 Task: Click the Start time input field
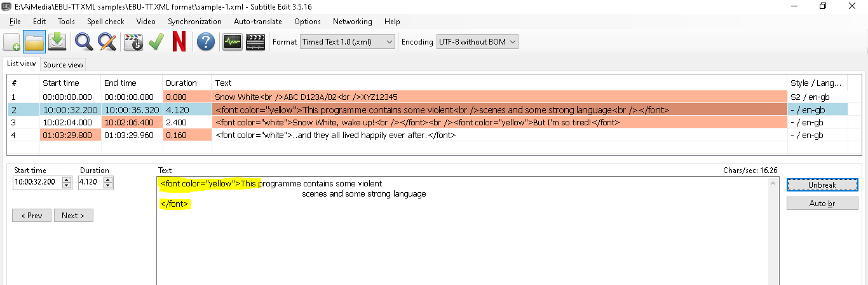tap(38, 183)
